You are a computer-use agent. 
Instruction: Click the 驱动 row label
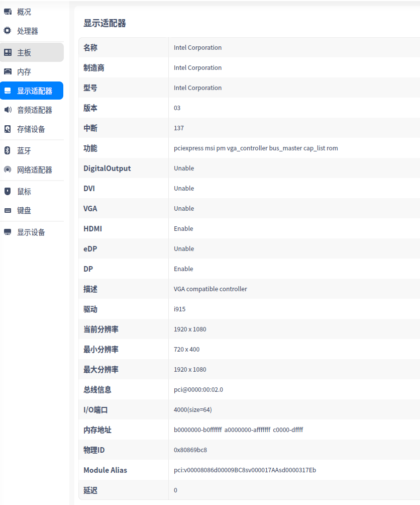coord(90,309)
